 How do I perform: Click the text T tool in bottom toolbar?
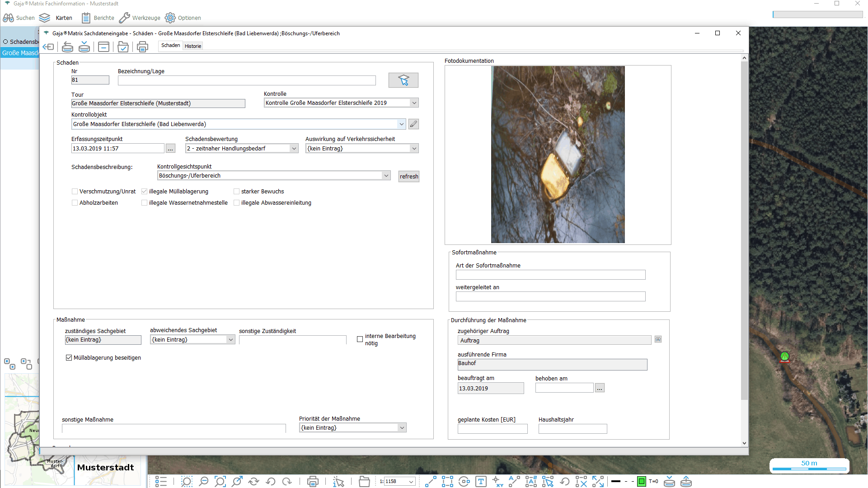click(481, 482)
